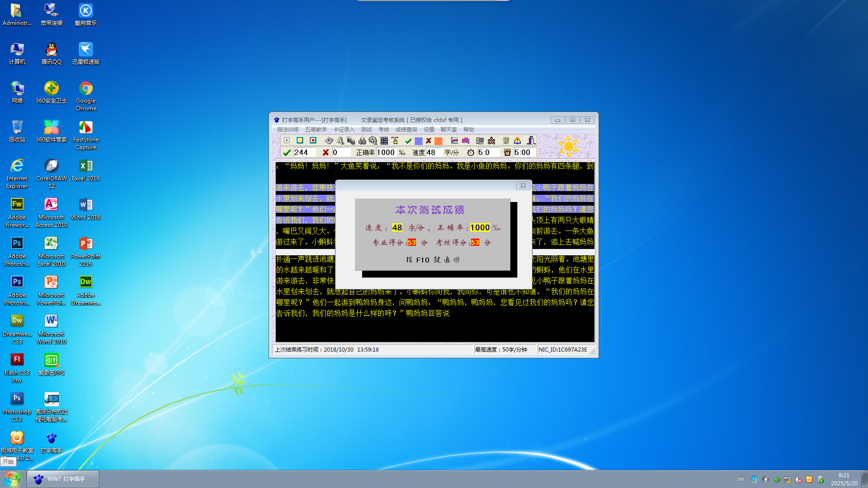868x488 pixels.
Task: Click the red and blue bar chart icon
Action: coord(466,141)
